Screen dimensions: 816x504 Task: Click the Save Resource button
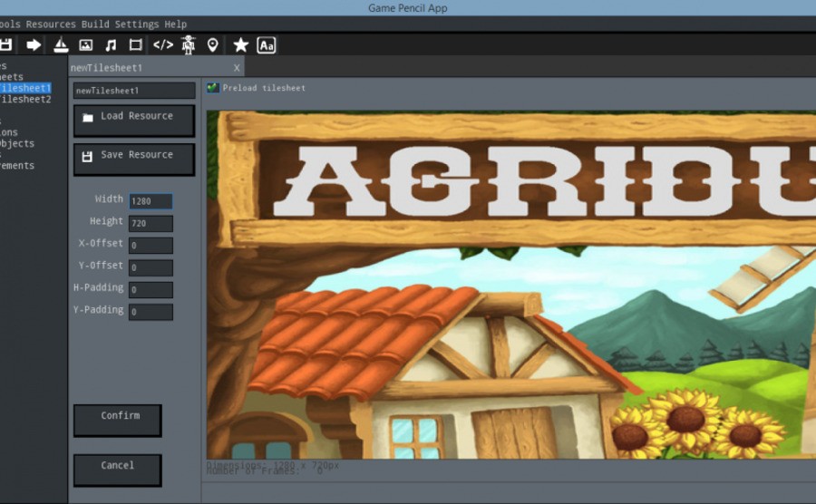134,160
